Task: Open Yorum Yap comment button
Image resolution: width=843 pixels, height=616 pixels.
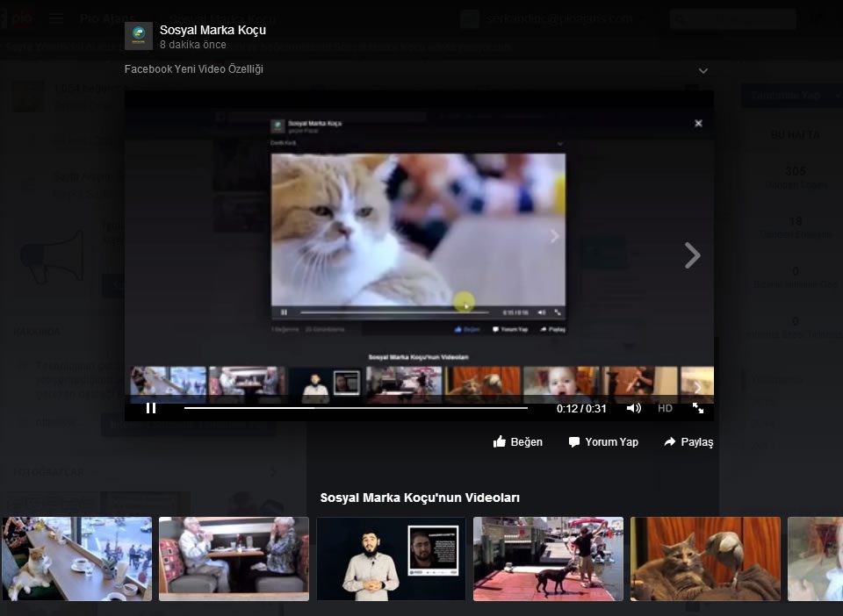Action: point(603,441)
